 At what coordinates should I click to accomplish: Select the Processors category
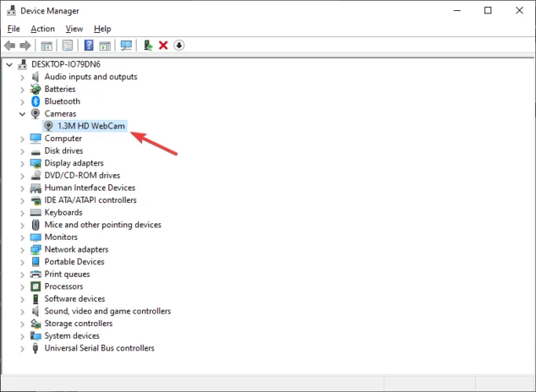coord(64,286)
